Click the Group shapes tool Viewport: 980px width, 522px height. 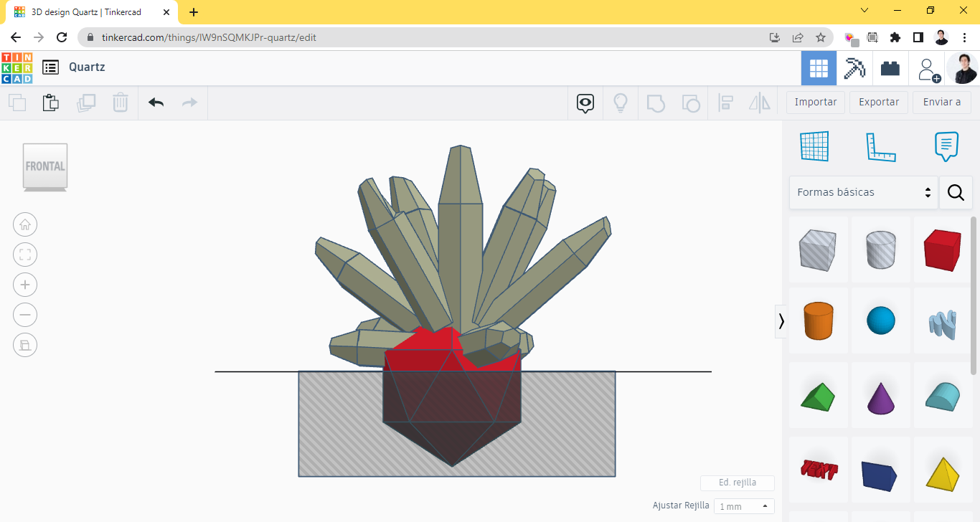[656, 103]
